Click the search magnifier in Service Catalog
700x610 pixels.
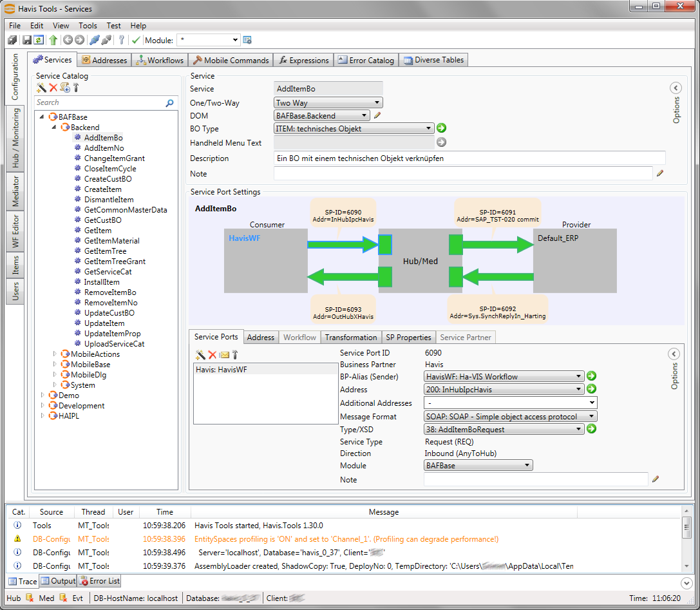coord(169,102)
